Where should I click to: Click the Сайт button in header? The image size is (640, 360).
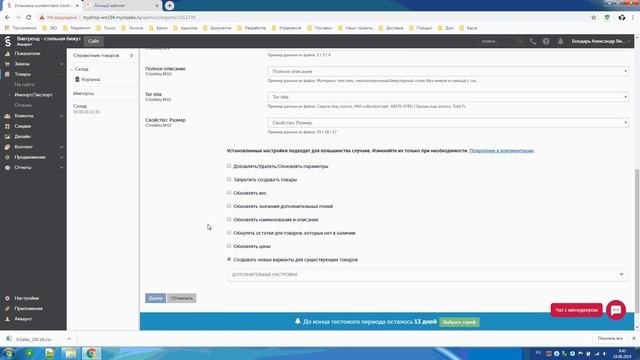(x=93, y=41)
